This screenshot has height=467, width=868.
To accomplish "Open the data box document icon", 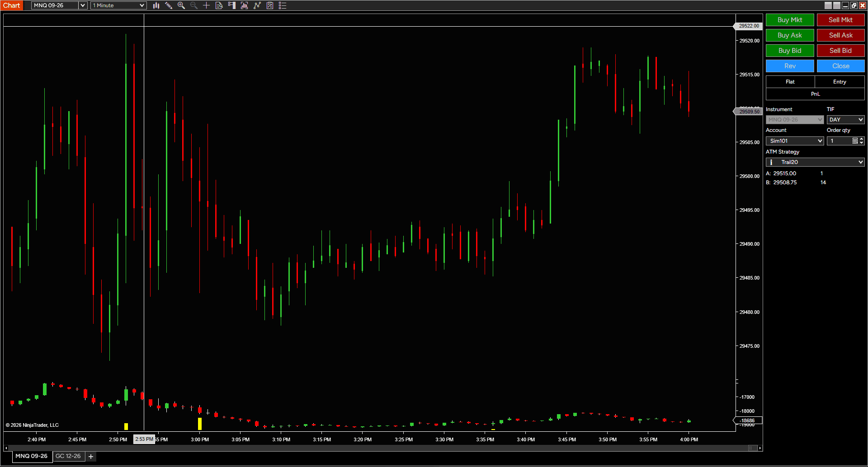I will [x=219, y=5].
